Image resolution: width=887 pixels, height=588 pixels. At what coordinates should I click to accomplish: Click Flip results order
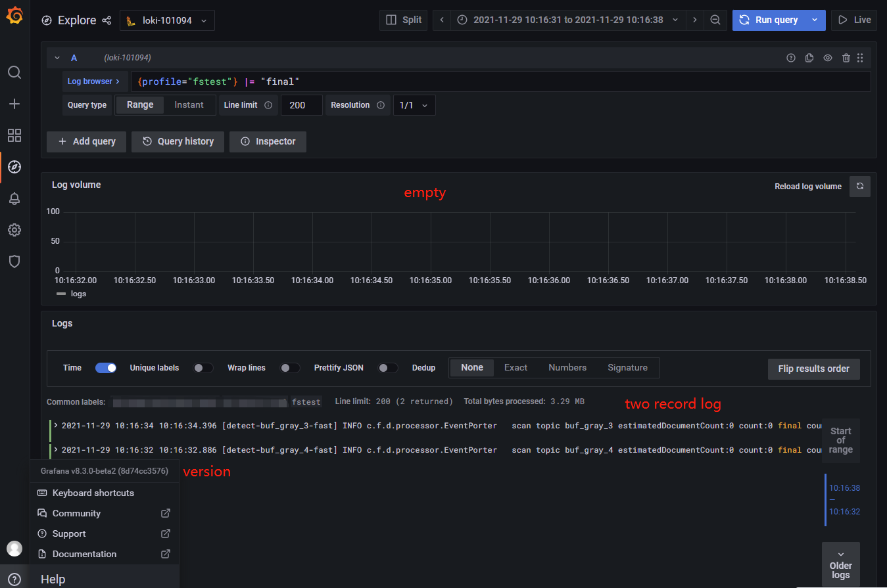(x=813, y=369)
